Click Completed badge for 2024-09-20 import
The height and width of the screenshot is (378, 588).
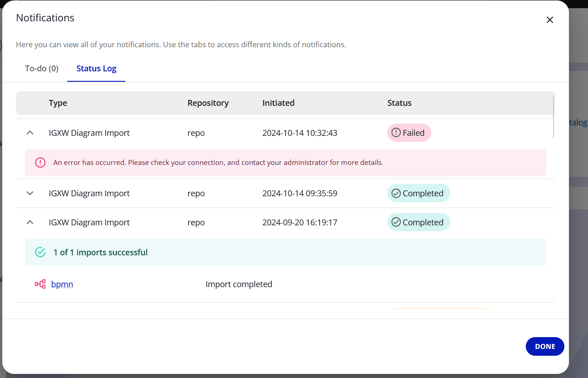(418, 223)
